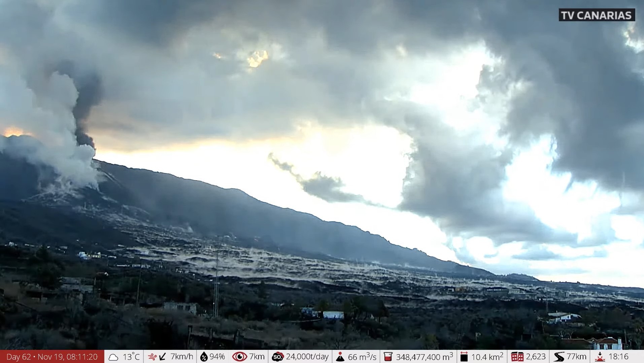Click the red wind speed icon
The width and height of the screenshot is (644, 363).
point(152,357)
